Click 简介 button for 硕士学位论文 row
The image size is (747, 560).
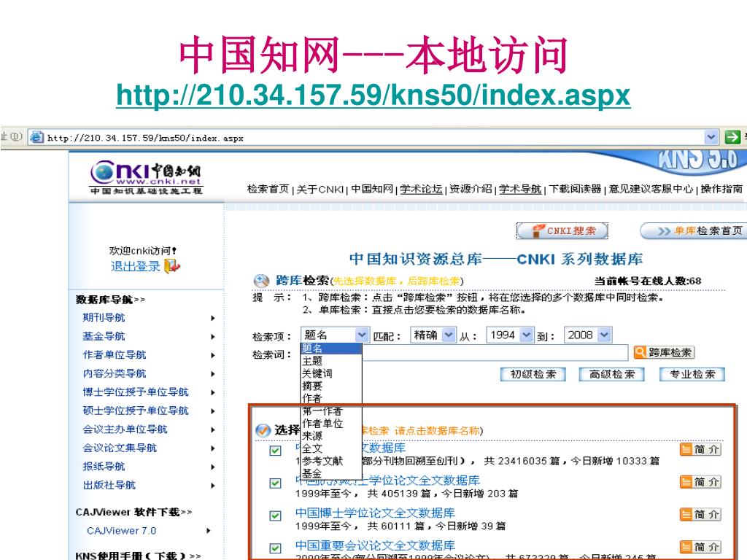coord(700,482)
